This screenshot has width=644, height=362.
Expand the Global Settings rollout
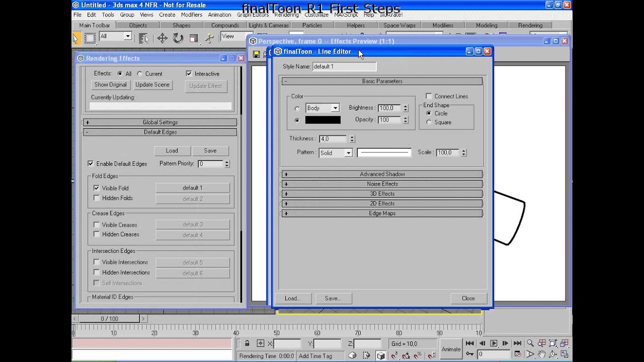[160, 122]
